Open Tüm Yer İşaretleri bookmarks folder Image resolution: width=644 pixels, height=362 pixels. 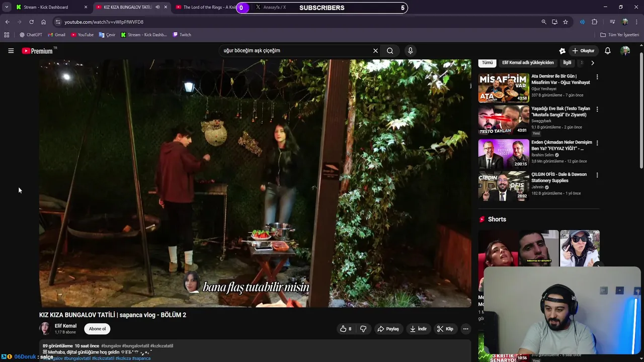click(x=619, y=35)
